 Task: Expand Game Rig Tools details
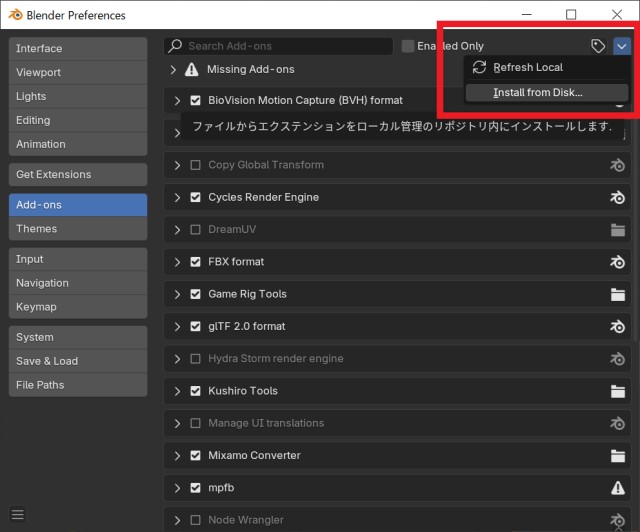177,294
